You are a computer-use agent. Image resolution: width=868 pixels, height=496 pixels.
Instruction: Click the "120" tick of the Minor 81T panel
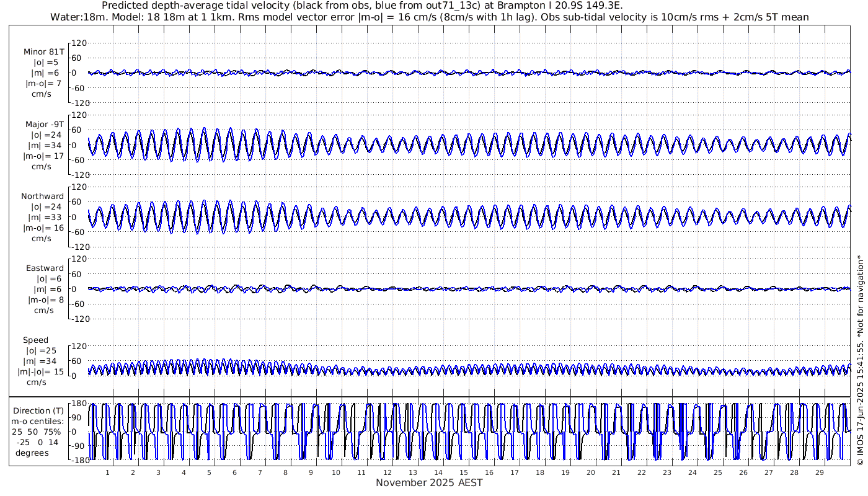pyautogui.click(x=79, y=43)
